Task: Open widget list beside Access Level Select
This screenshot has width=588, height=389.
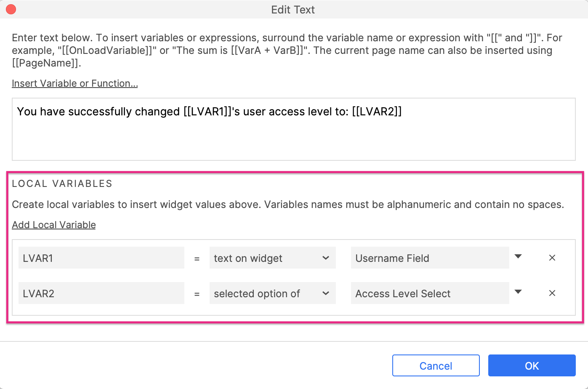Action: tap(518, 292)
